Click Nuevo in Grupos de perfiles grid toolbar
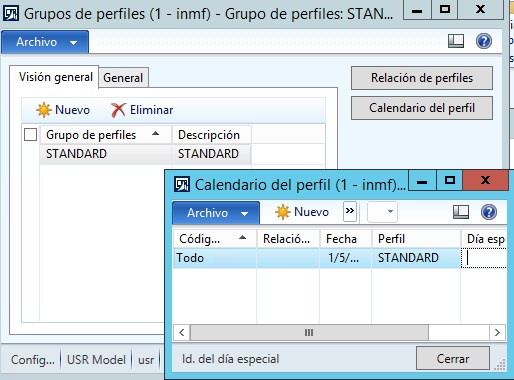Image resolution: width=514 pixels, height=380 pixels. point(63,110)
